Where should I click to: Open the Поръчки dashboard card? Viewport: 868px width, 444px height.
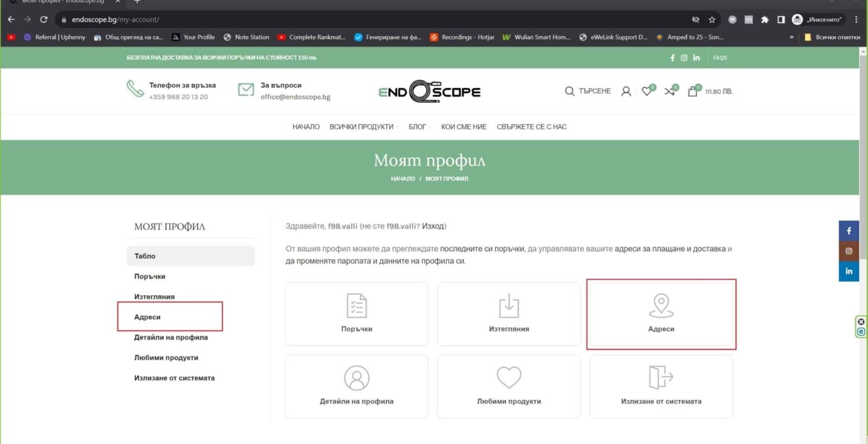(357, 314)
